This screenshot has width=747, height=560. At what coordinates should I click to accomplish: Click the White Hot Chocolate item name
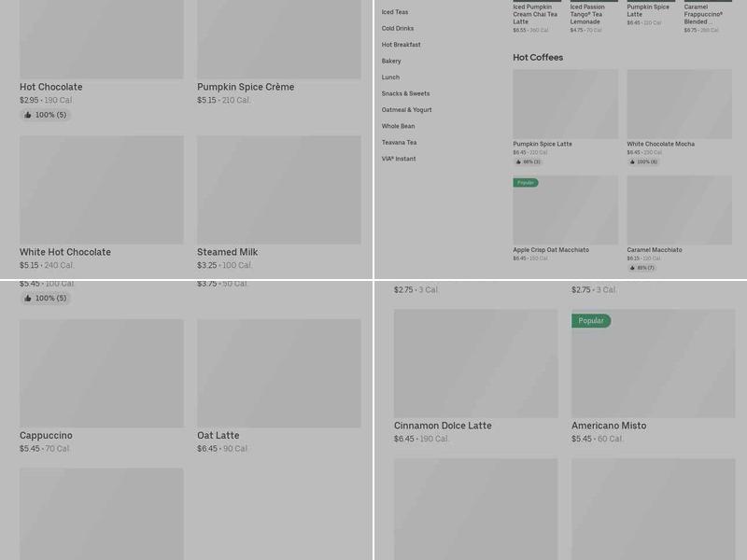65,252
